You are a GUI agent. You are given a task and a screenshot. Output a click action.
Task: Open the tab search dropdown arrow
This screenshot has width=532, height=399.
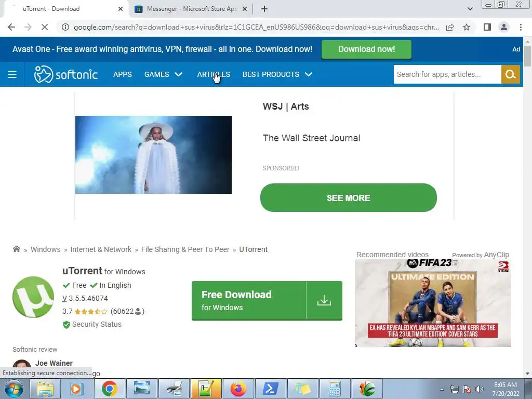[x=470, y=9]
